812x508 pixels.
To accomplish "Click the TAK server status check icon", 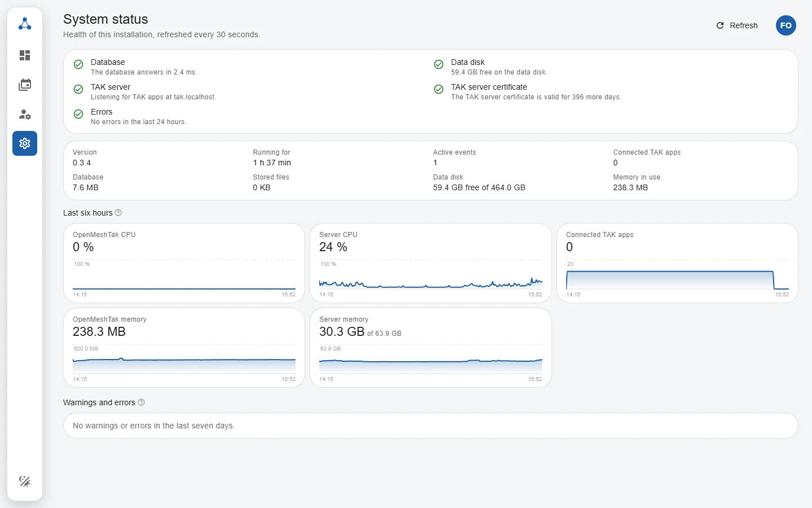I will pyautogui.click(x=78, y=89).
